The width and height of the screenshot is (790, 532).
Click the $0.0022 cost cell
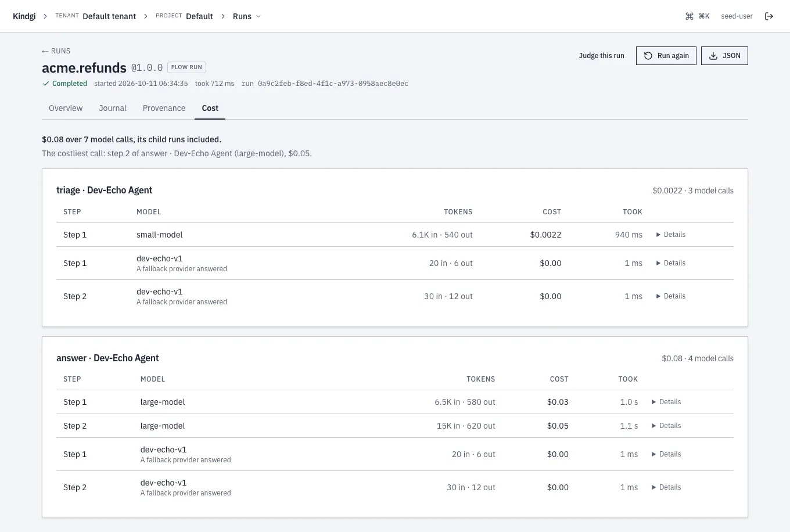(x=545, y=235)
